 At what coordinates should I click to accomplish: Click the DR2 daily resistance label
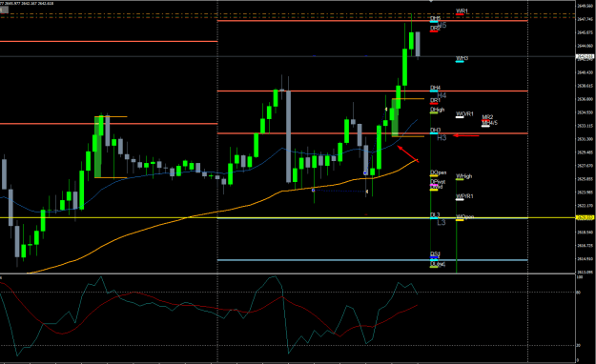click(x=435, y=29)
